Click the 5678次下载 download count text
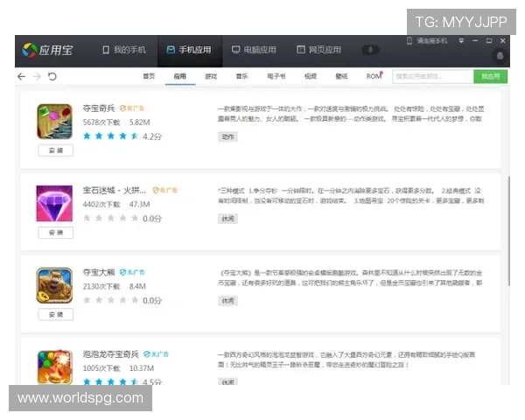The image size is (525, 420). (x=101, y=122)
